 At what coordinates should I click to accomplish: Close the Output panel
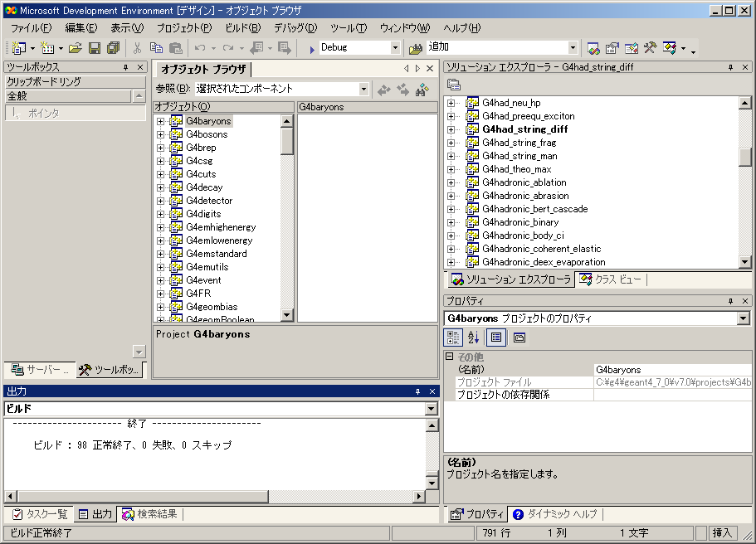(x=432, y=391)
